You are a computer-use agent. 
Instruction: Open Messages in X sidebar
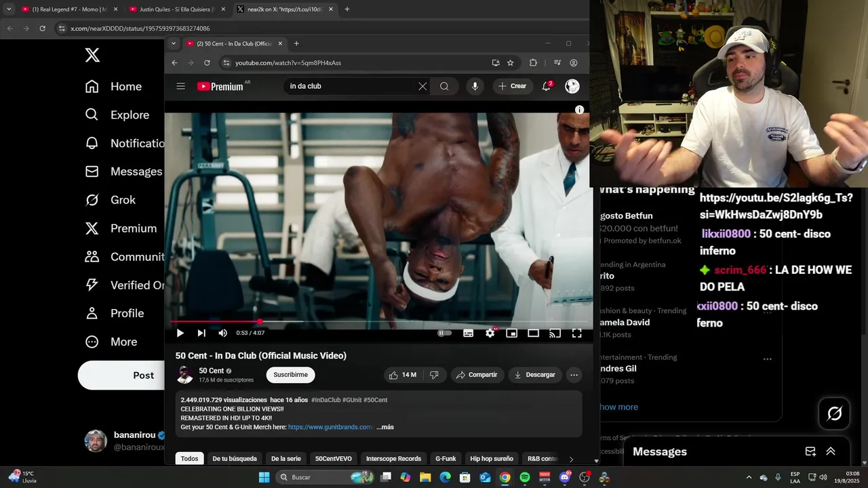[123, 171]
